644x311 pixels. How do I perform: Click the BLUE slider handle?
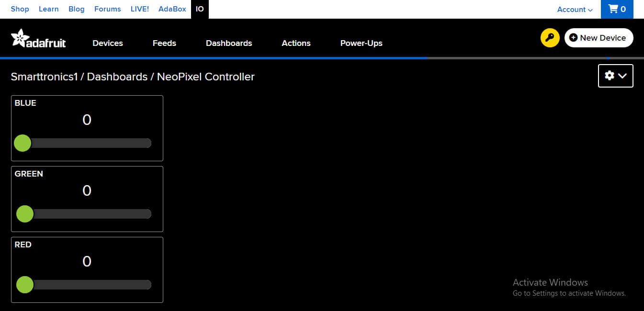click(x=23, y=143)
